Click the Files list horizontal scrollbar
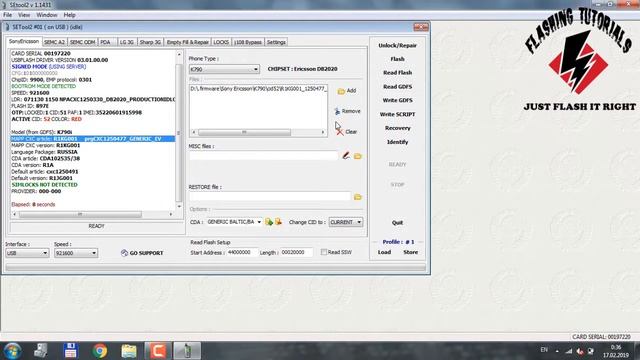The height and width of the screenshot is (360, 640). [258, 132]
